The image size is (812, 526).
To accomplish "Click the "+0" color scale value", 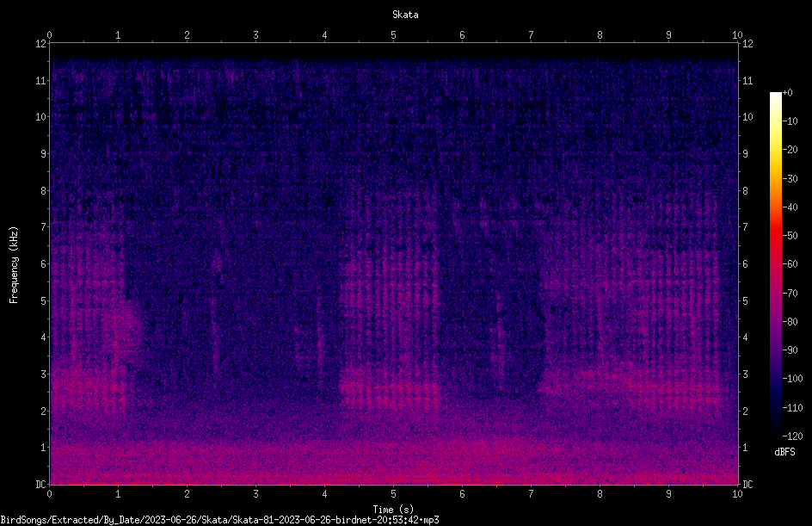I will [x=788, y=93].
